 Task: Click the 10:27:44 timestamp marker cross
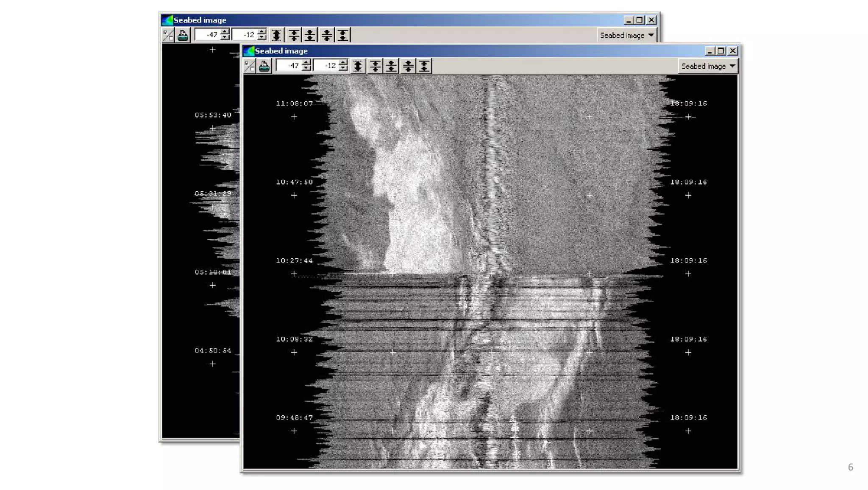pos(294,274)
